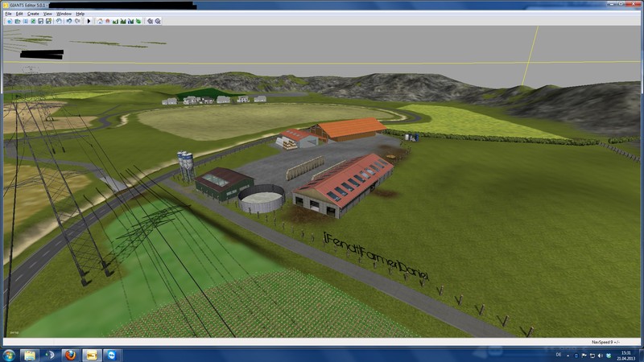The height and width of the screenshot is (362, 644).
Task: Click the first magnifier gear toolbar icon
Action: click(151, 21)
